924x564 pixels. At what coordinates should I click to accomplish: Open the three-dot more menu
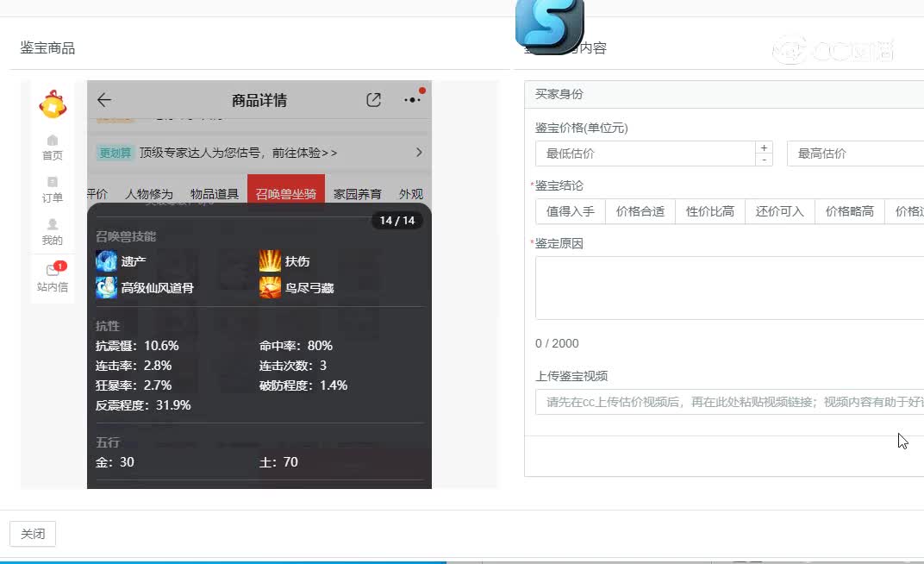(x=412, y=99)
